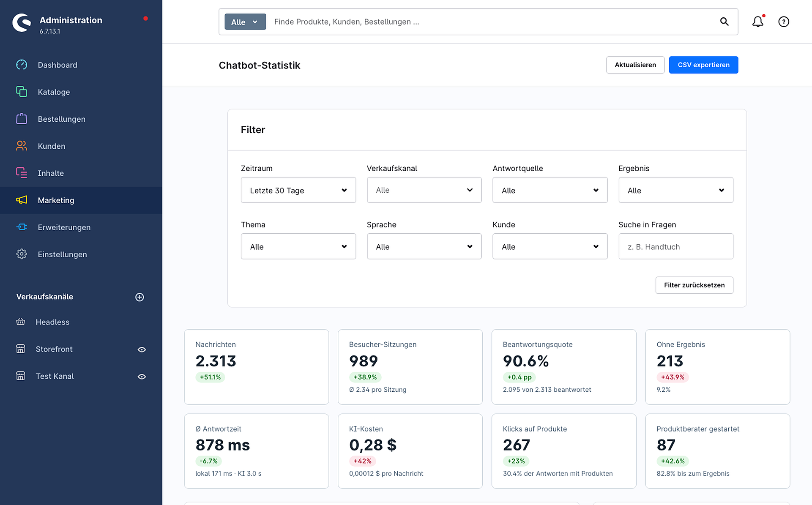Screen dimensions: 812x505
Task: Click the Einstellungen gear icon
Action: (22, 254)
